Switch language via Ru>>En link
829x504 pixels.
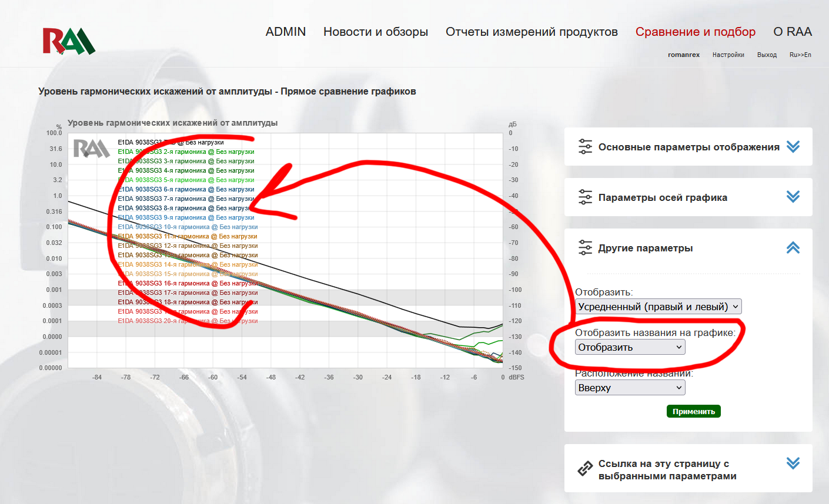[800, 55]
